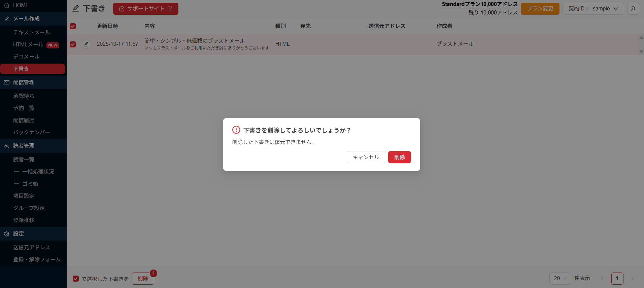Screen dimensions: 644x288
Task: Click the サポートサイト button in header
Action: [x=145, y=9]
